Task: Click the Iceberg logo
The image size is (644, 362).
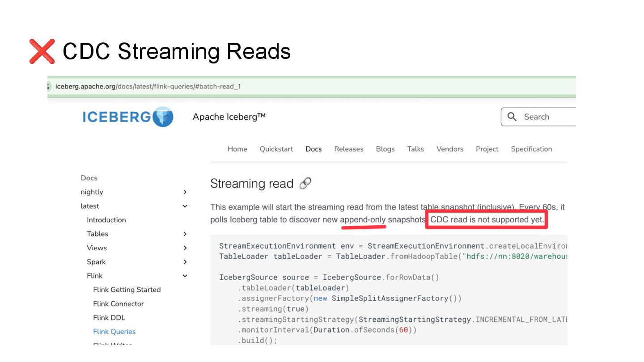Action: pos(128,117)
